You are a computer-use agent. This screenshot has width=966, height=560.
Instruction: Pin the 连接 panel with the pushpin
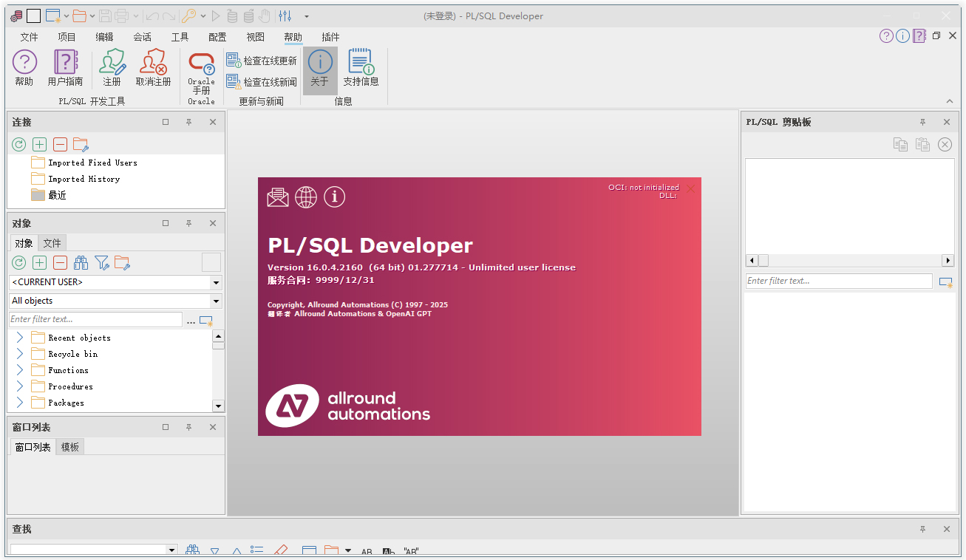click(188, 122)
